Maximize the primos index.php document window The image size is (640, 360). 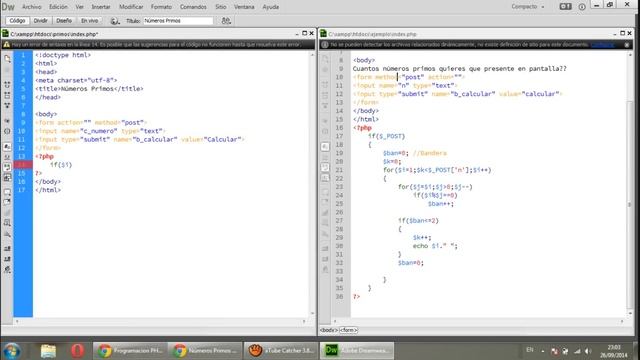pos(304,33)
